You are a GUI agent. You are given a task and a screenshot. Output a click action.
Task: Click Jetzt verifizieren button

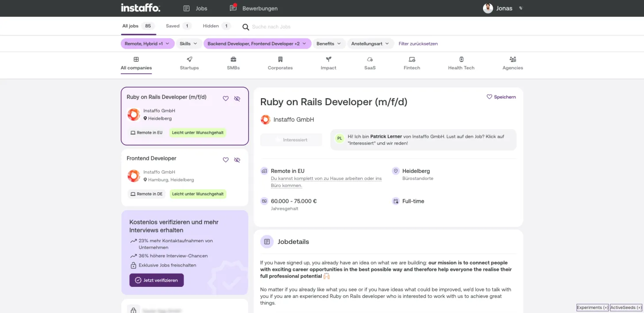(x=157, y=280)
